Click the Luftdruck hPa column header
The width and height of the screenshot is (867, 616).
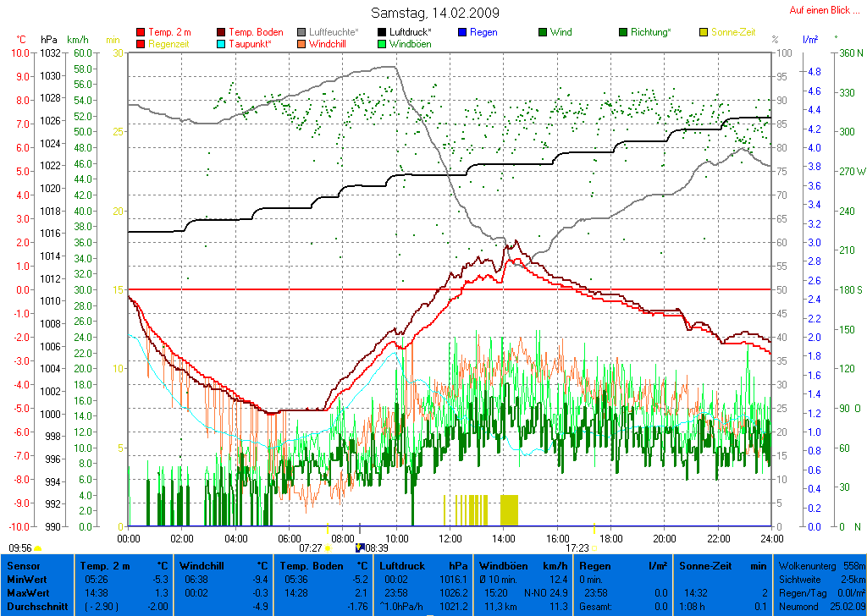[422, 565]
